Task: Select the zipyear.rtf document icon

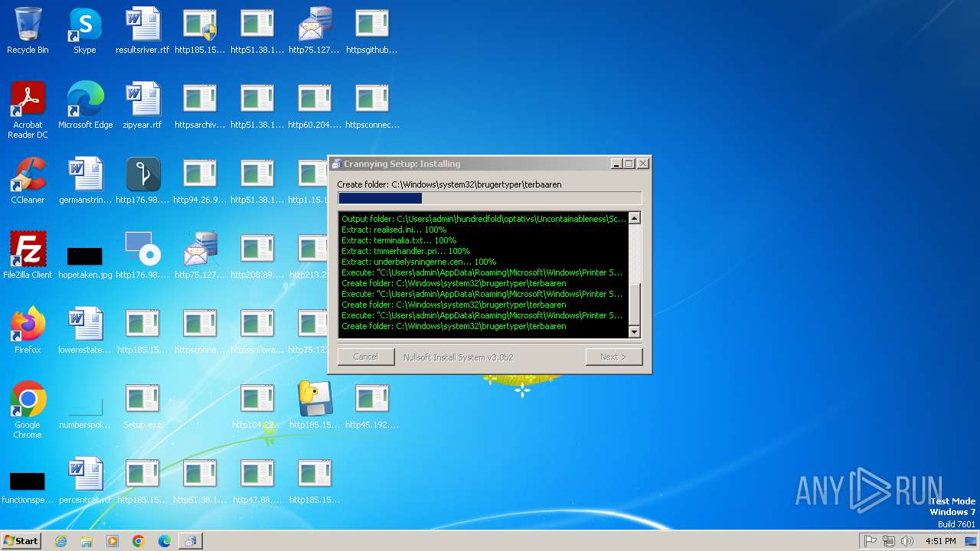Action: (142, 106)
